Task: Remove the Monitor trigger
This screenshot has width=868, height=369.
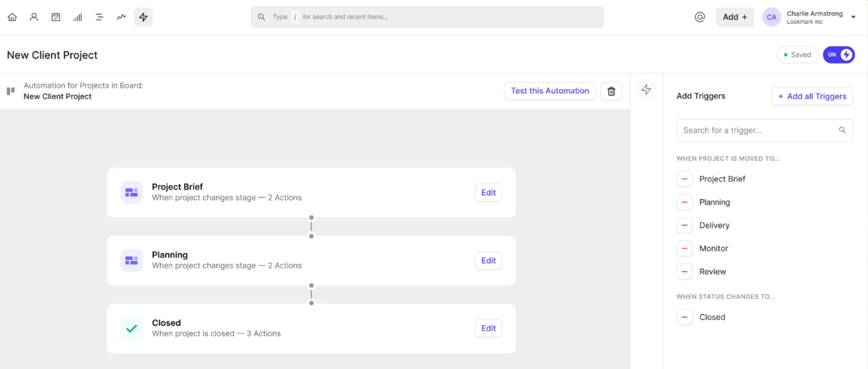Action: click(x=684, y=248)
